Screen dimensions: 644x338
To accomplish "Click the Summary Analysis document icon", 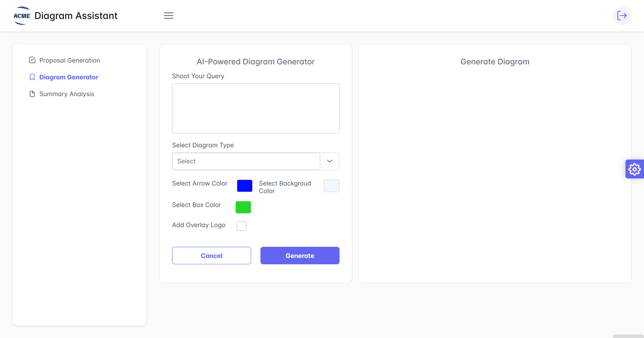I will tap(32, 94).
